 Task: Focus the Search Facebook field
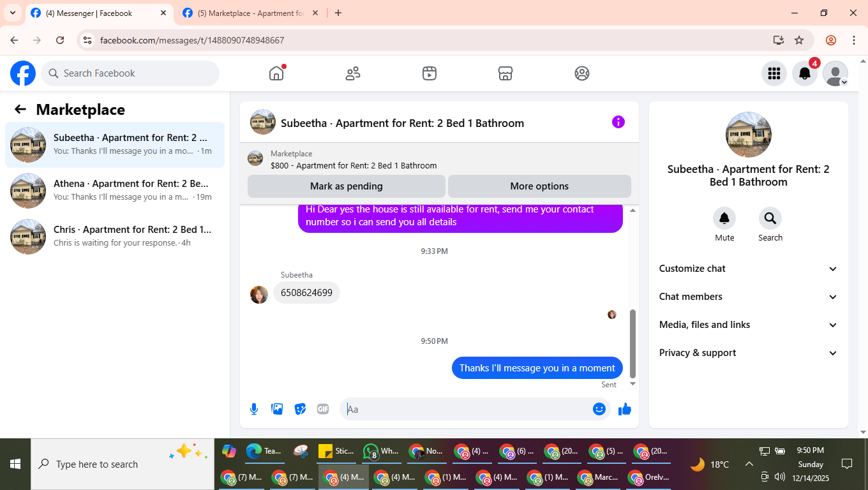pos(130,73)
